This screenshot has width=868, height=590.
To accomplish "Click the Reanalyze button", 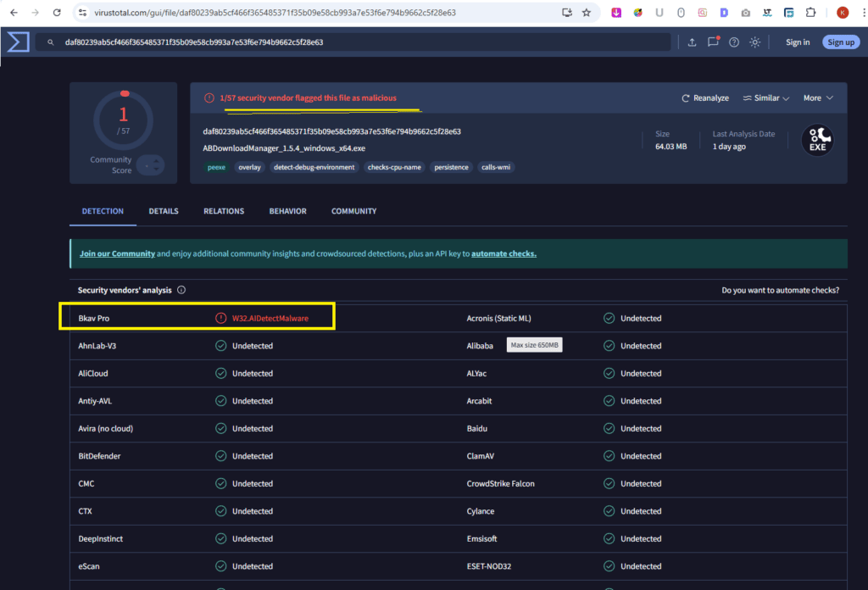I will (x=705, y=98).
